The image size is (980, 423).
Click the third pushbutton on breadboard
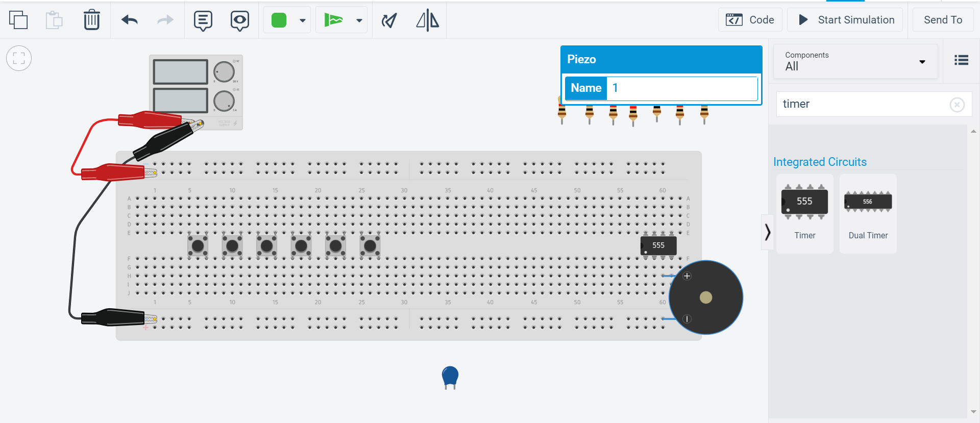click(x=266, y=246)
